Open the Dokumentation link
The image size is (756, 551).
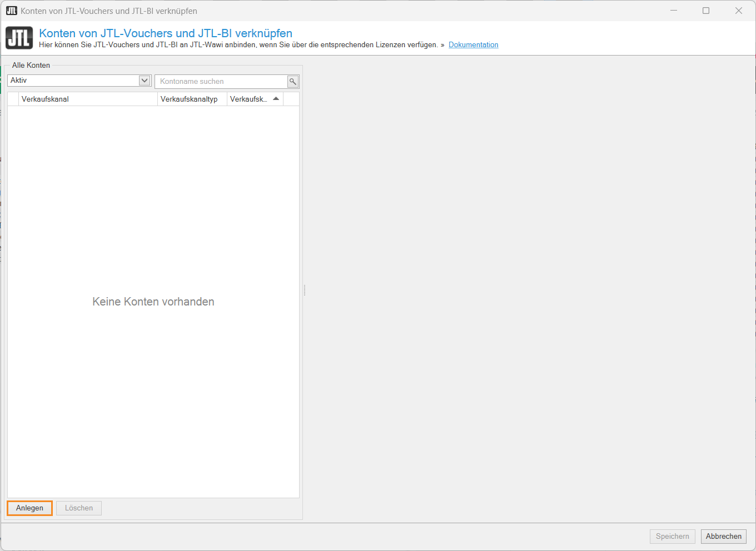473,45
